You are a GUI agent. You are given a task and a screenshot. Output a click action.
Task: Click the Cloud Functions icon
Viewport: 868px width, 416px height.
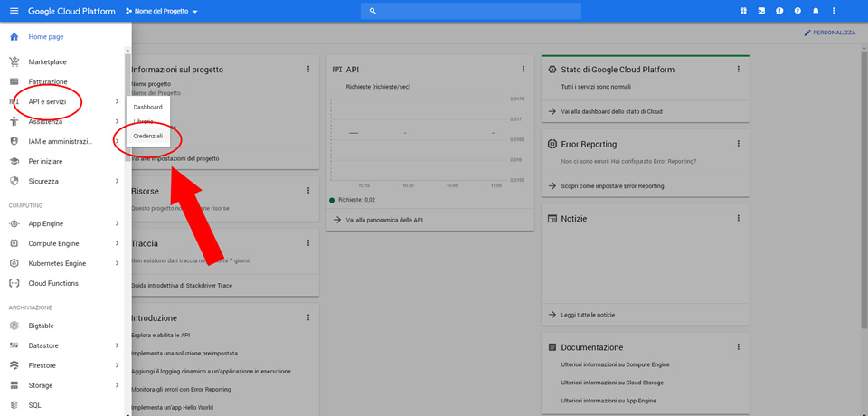(14, 284)
